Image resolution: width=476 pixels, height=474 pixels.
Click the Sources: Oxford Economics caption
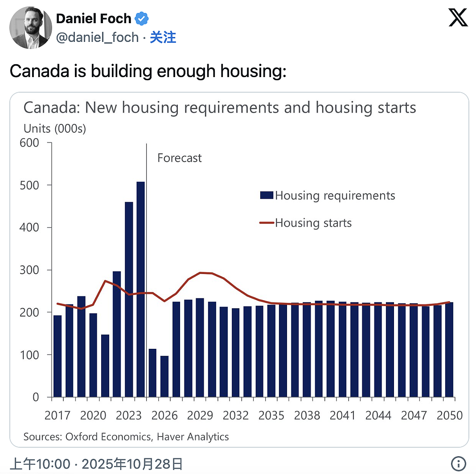point(126,437)
